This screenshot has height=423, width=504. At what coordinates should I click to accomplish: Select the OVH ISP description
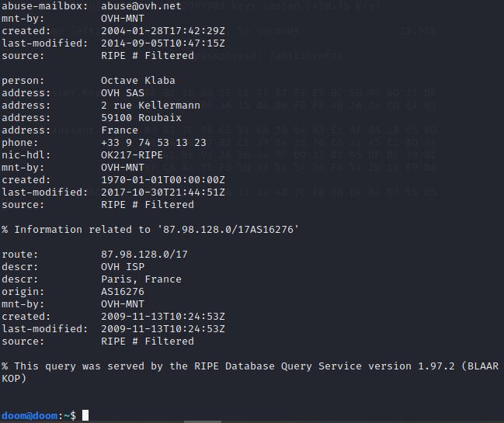click(123, 266)
